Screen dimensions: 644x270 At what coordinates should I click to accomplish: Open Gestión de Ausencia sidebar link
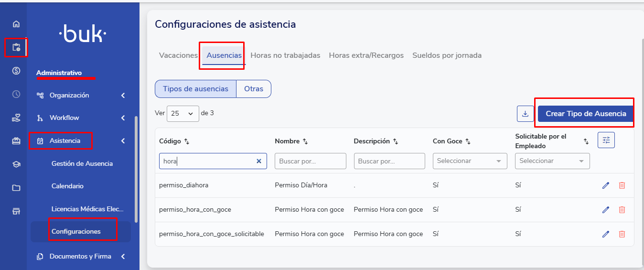coord(82,163)
